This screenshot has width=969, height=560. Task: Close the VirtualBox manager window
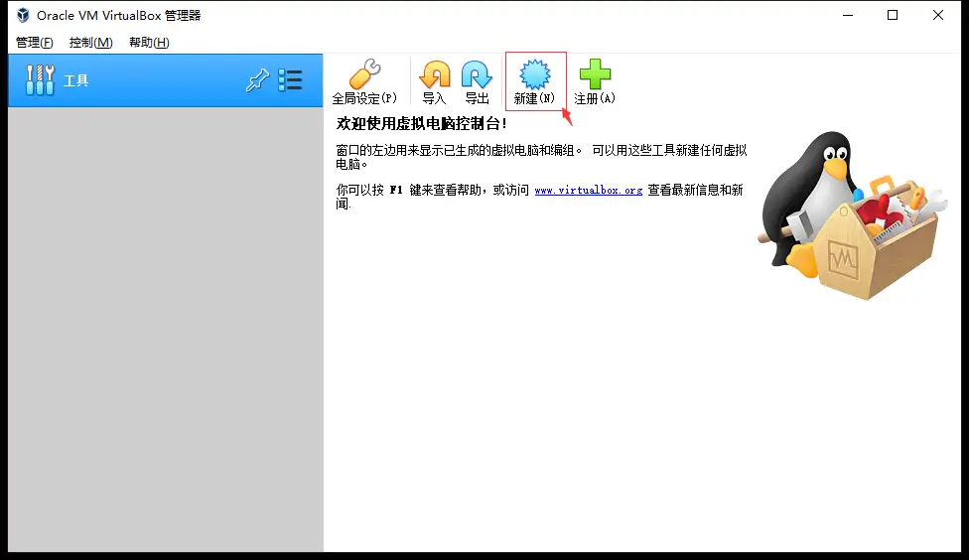click(x=938, y=15)
